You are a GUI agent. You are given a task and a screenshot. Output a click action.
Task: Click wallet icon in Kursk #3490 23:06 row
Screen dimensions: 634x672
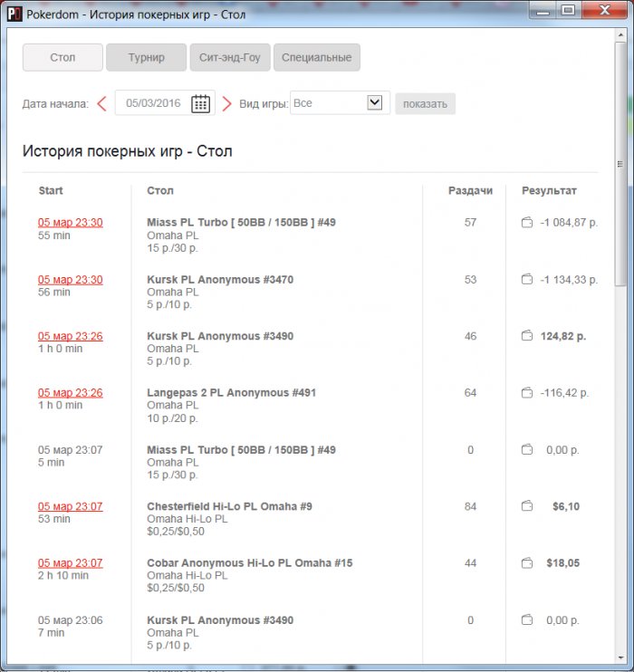(x=527, y=619)
